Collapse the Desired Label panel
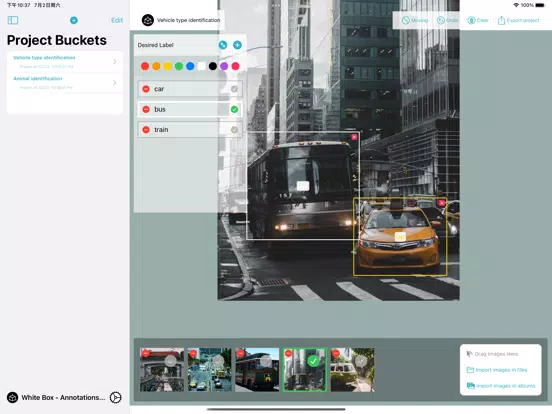This screenshot has width=552, height=414. pyautogui.click(x=222, y=45)
